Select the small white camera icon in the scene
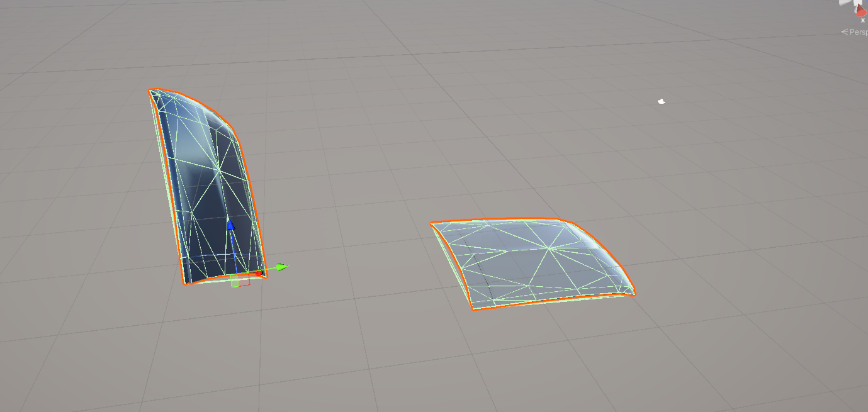868x412 pixels. (661, 101)
